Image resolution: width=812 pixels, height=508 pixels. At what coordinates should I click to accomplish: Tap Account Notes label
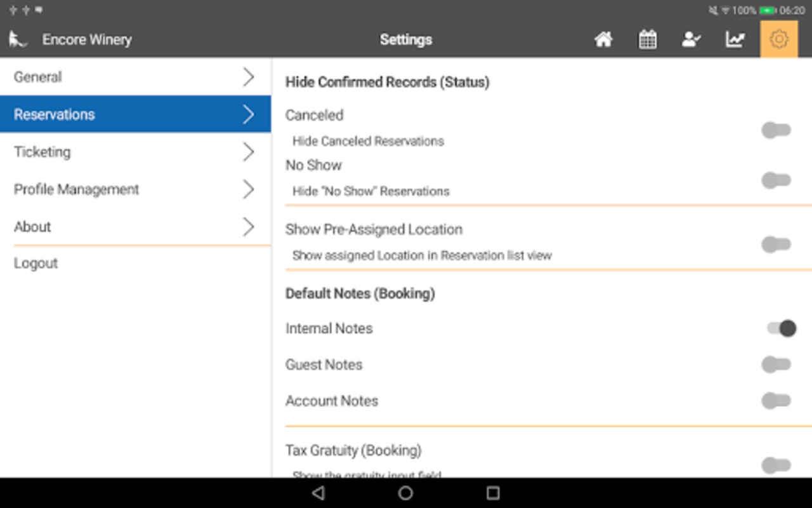coord(332,401)
